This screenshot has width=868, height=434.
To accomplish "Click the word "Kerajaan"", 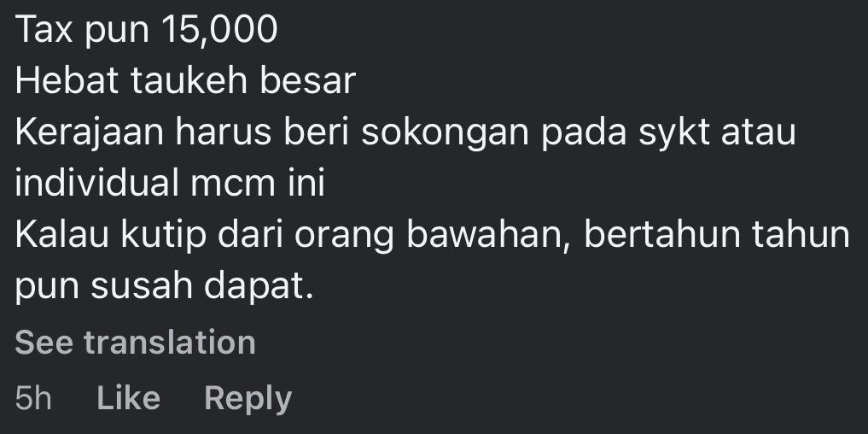I will 89,133.
